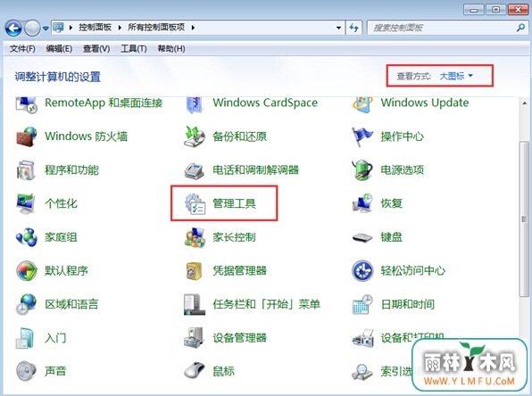Click the scrollbar up arrow
Viewport: 532px width, 396px height.
click(525, 103)
